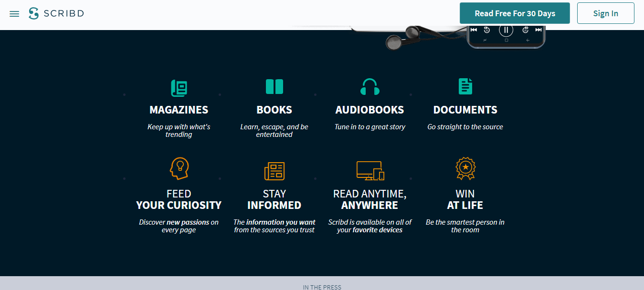Viewport: 644px width, 290px height.
Task: Tap the phone's back arrow button
Action: (528, 40)
